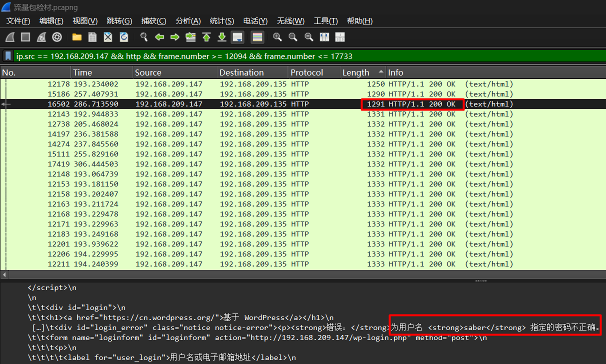The width and height of the screenshot is (606, 364).
Task: Open the 工具(T) menu
Action: (x=325, y=21)
